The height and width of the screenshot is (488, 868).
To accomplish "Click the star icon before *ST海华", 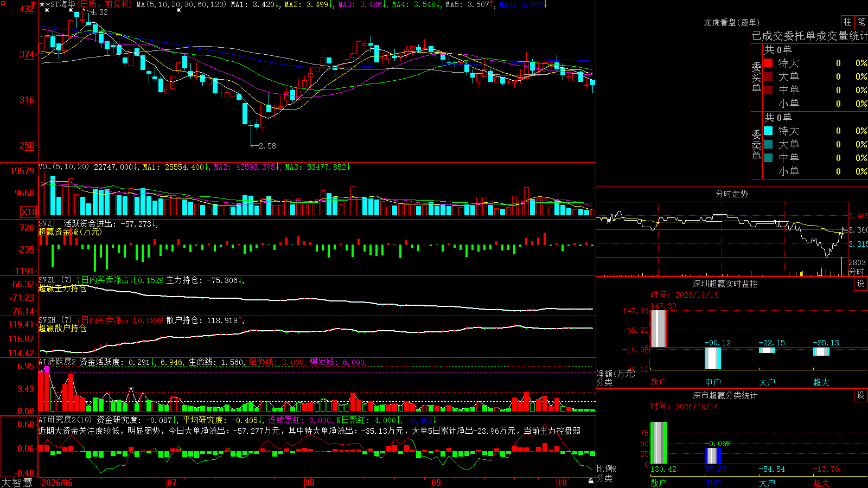I will (x=42, y=4).
